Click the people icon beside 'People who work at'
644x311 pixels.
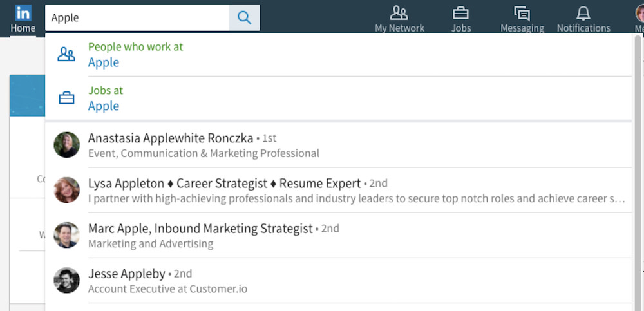click(66, 55)
